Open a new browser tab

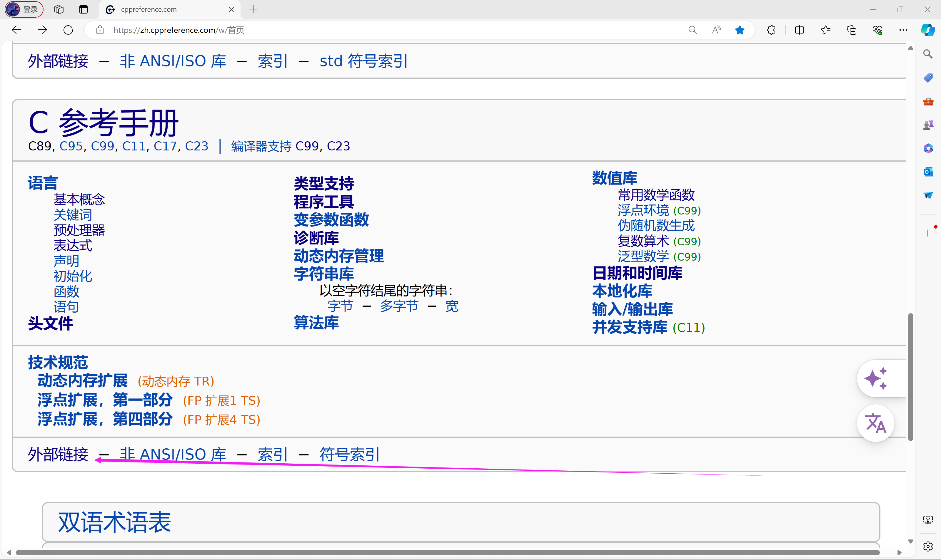tap(253, 9)
